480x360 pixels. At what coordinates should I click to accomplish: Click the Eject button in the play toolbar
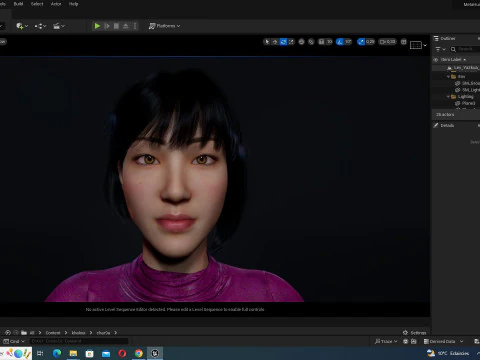click(x=126, y=26)
